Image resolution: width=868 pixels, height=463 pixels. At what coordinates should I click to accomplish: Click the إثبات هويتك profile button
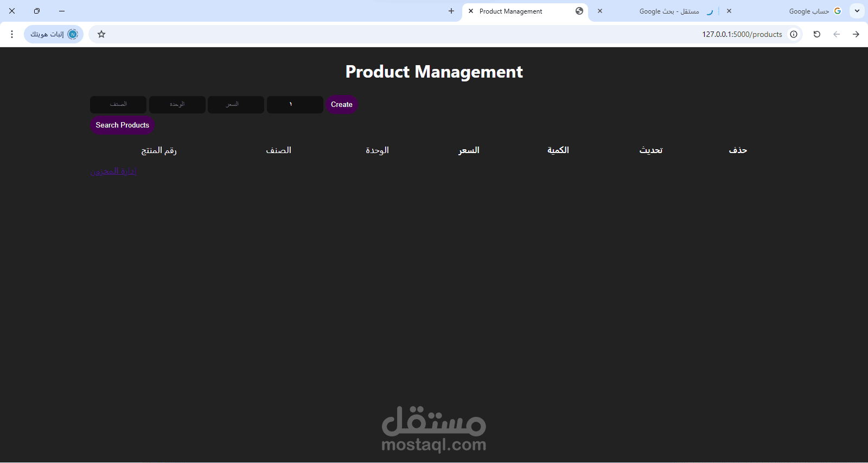tap(54, 34)
